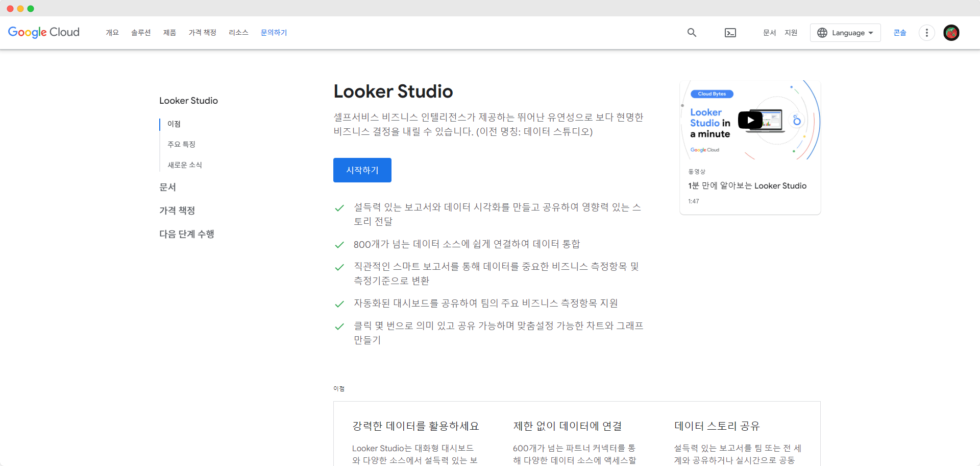980x466 pixels.
Task: Click the 1:47 video duration label
Action: [x=694, y=201]
